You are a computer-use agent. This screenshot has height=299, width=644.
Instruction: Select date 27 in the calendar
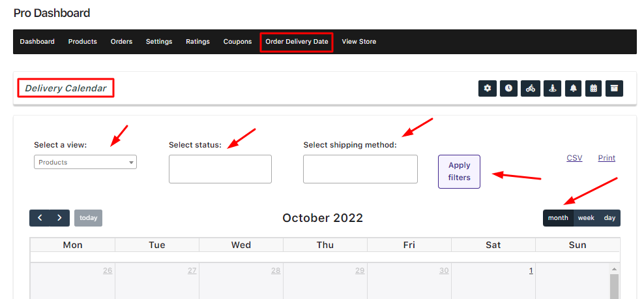192,271
